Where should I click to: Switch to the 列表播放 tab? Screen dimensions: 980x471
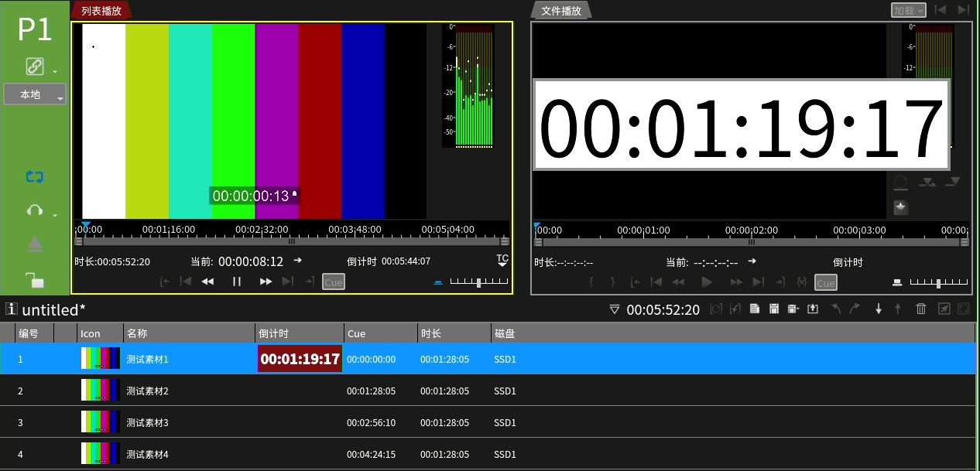tap(101, 11)
